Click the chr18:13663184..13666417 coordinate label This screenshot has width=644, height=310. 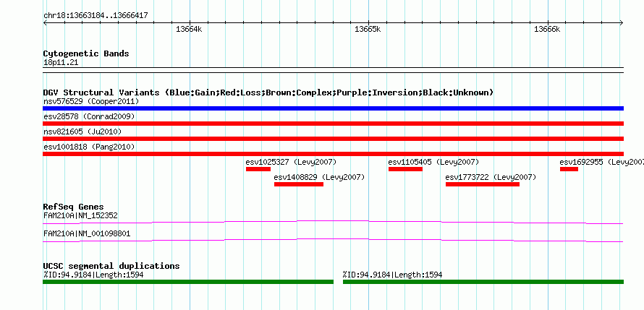[x=96, y=16]
